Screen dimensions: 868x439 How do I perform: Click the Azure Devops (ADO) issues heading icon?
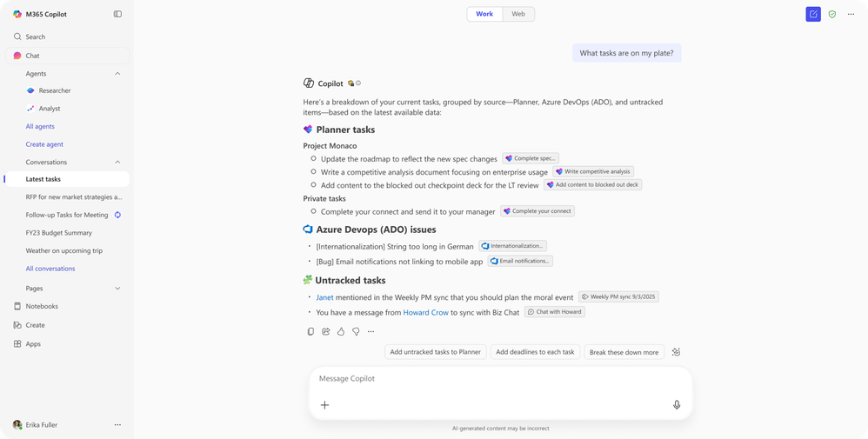(308, 229)
